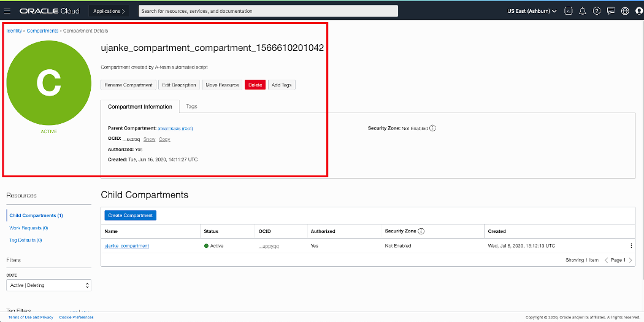
Task: Open the user profile avatar menu
Action: click(638, 11)
